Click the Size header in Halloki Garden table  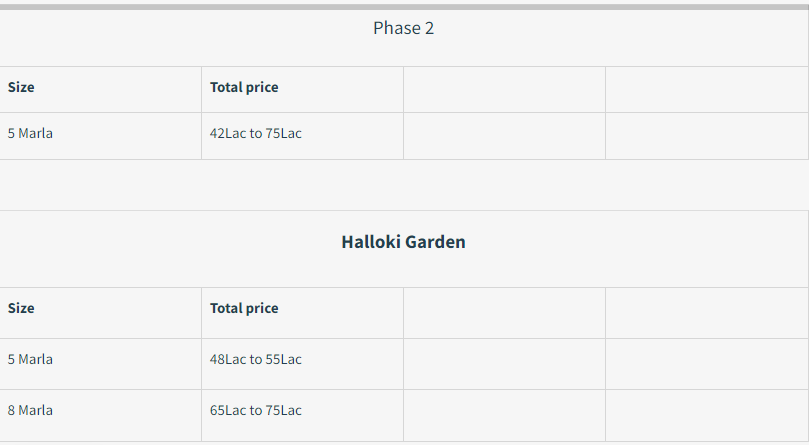click(21, 308)
